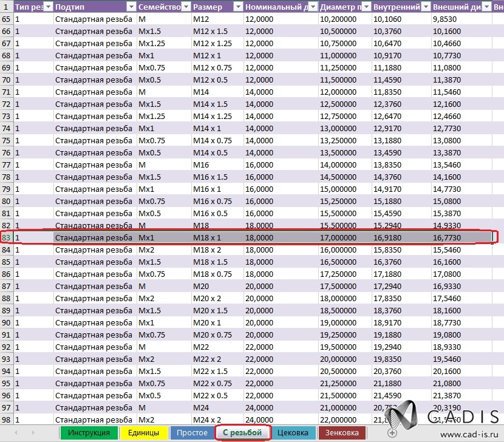Open the Семейство column filter dropdown

pyautogui.click(x=186, y=7)
